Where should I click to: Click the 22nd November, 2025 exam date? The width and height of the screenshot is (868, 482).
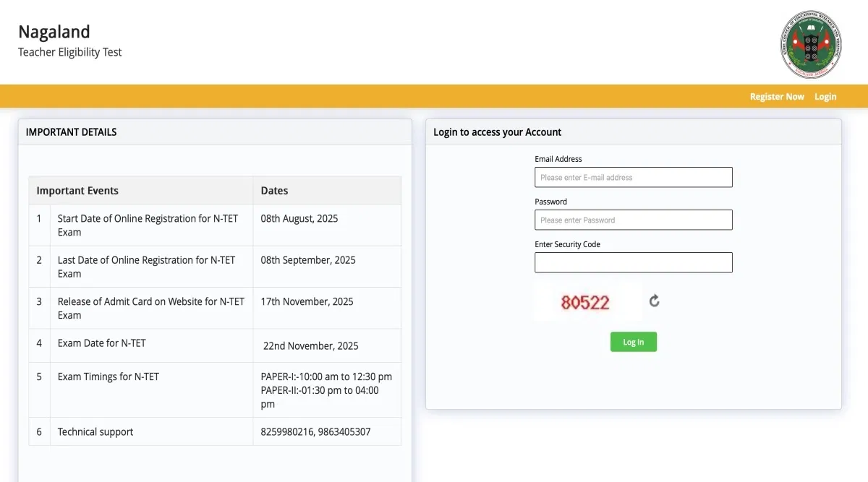310,346
